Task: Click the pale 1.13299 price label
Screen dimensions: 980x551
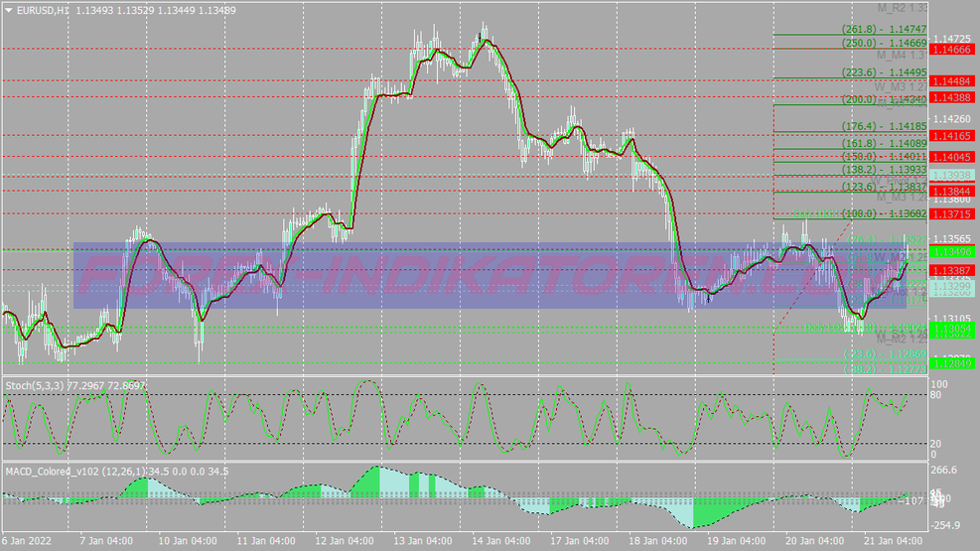Action: tap(952, 286)
